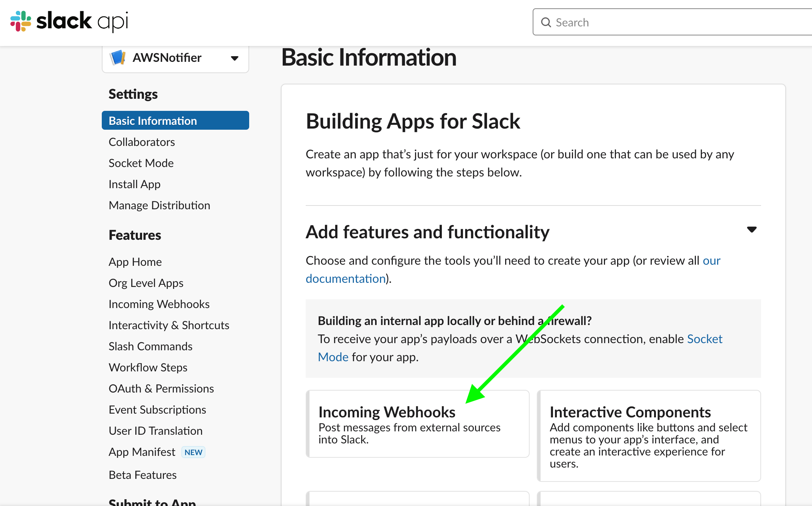
Task: Follow the Socket Mode link in the notice
Action: pyautogui.click(x=704, y=339)
